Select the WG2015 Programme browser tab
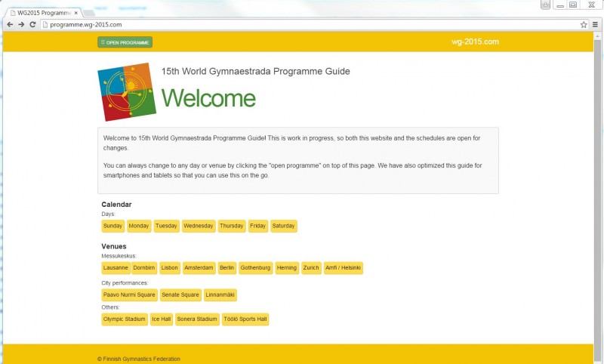Viewport: 604px width, 364px height. click(42, 13)
